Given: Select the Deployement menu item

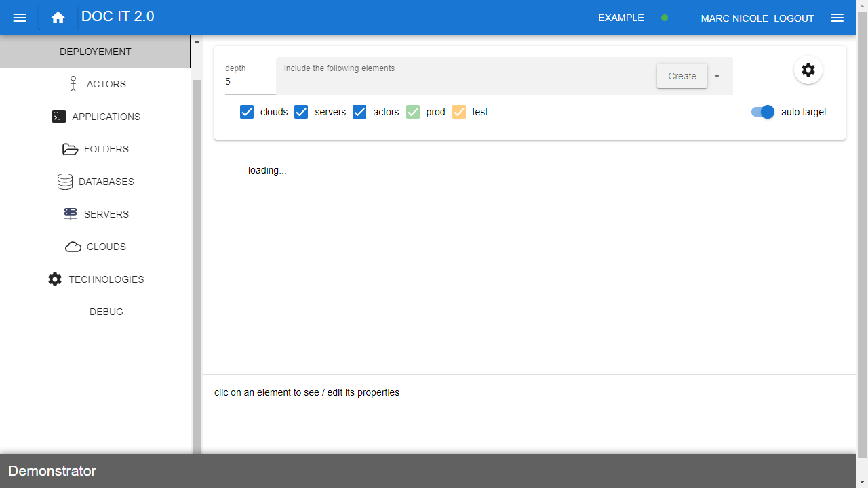Looking at the screenshot, I should (96, 52).
